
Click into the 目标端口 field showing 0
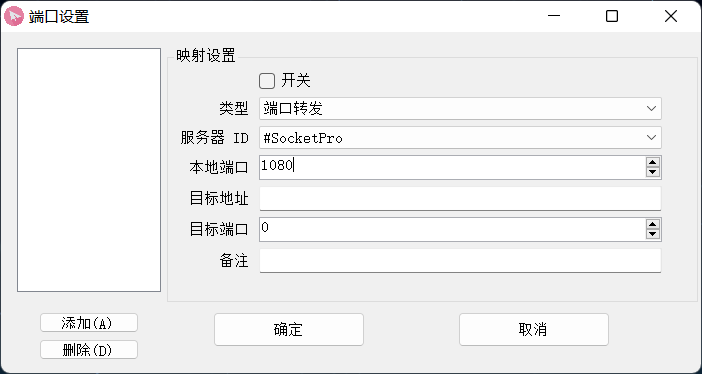(x=452, y=229)
